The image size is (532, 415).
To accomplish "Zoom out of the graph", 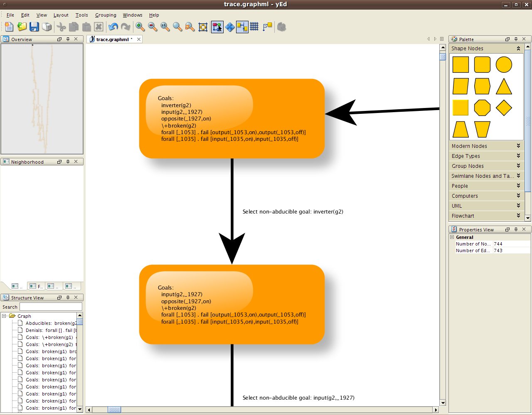I will [x=153, y=27].
